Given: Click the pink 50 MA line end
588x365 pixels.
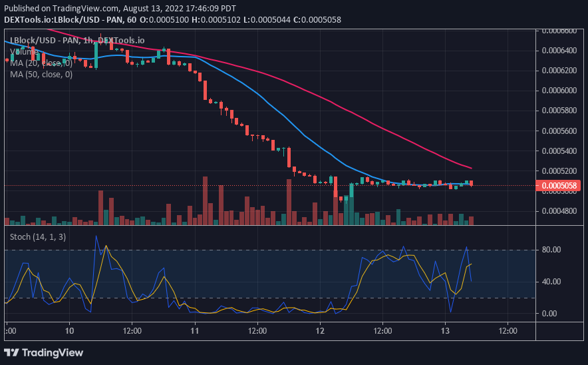Looking at the screenshot, I should tap(471, 168).
